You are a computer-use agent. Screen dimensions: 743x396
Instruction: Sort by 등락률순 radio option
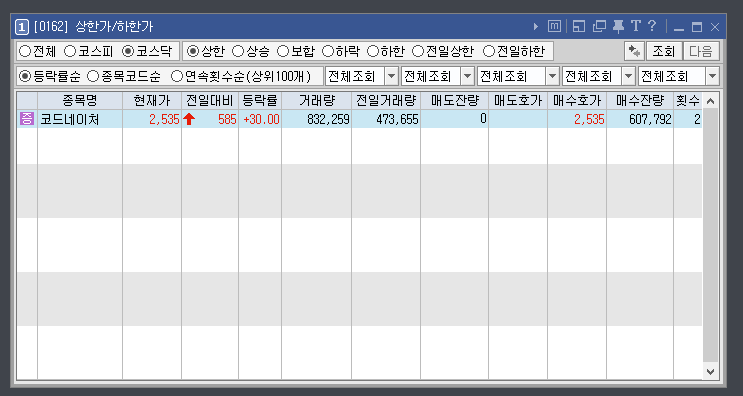point(50,76)
